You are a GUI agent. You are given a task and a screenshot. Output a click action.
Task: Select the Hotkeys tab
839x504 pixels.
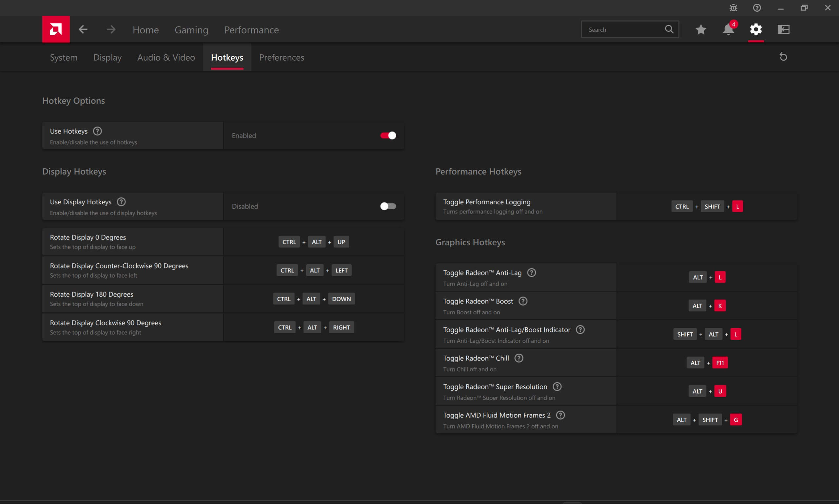pyautogui.click(x=227, y=57)
